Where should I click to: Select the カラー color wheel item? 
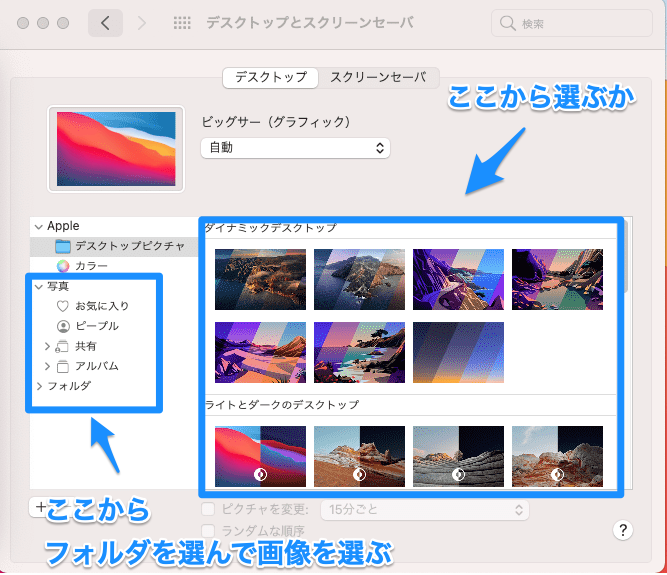[63, 266]
